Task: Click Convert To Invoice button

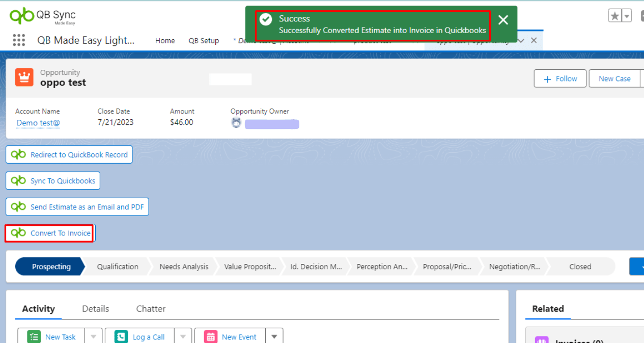Action: (x=50, y=233)
